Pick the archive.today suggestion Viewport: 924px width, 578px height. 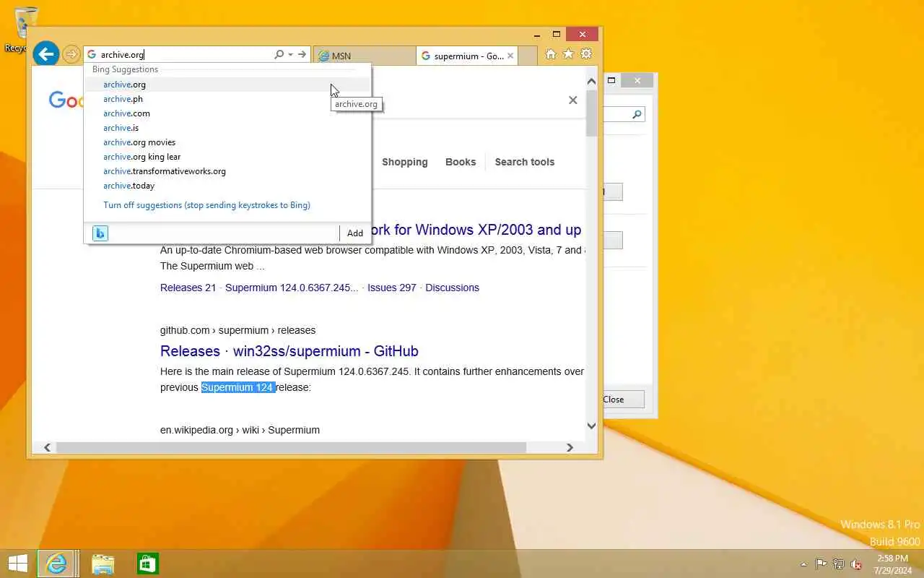tap(227, 186)
